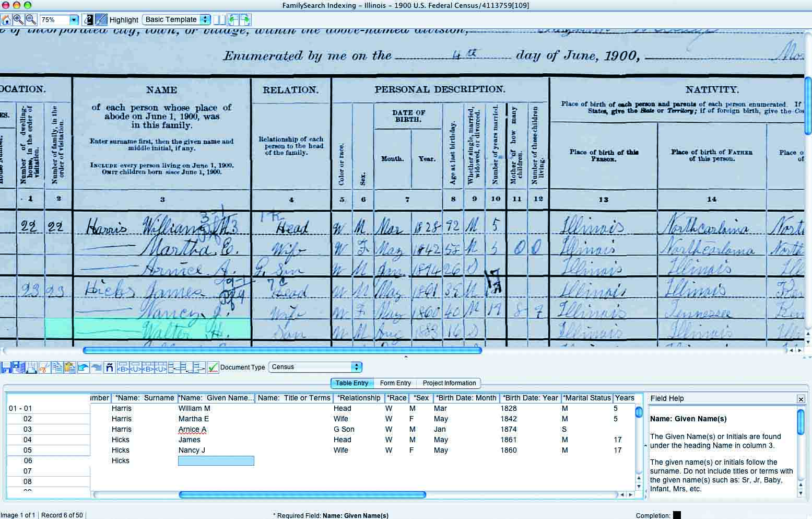Viewport: 812px width, 519px height.
Task: Open the zoom percentage dropdown
Action: 74,19
